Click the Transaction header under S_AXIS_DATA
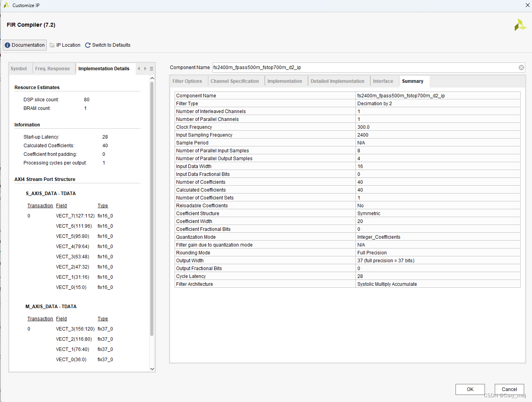532x402 pixels. point(40,206)
